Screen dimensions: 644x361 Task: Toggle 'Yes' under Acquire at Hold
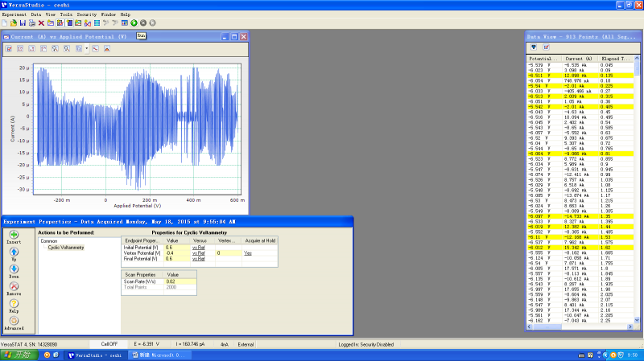(x=248, y=252)
